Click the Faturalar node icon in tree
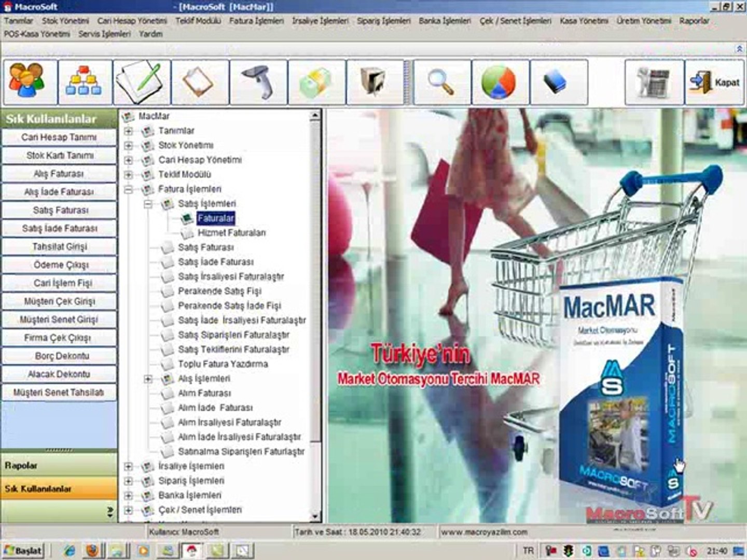This screenshot has height=560, width=747. point(187,218)
